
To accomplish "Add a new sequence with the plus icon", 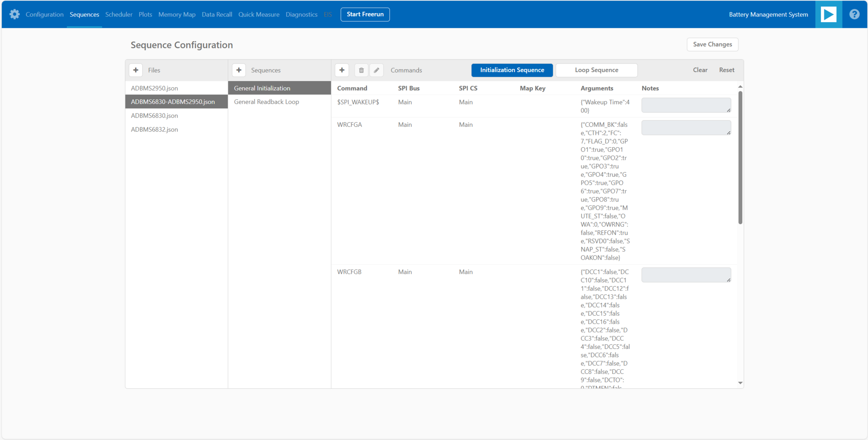I will (239, 70).
